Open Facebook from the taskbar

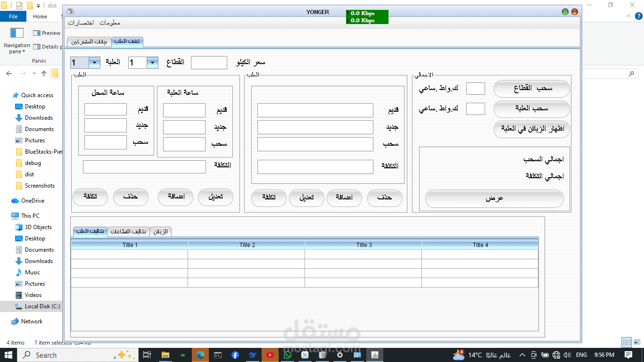pos(235,355)
